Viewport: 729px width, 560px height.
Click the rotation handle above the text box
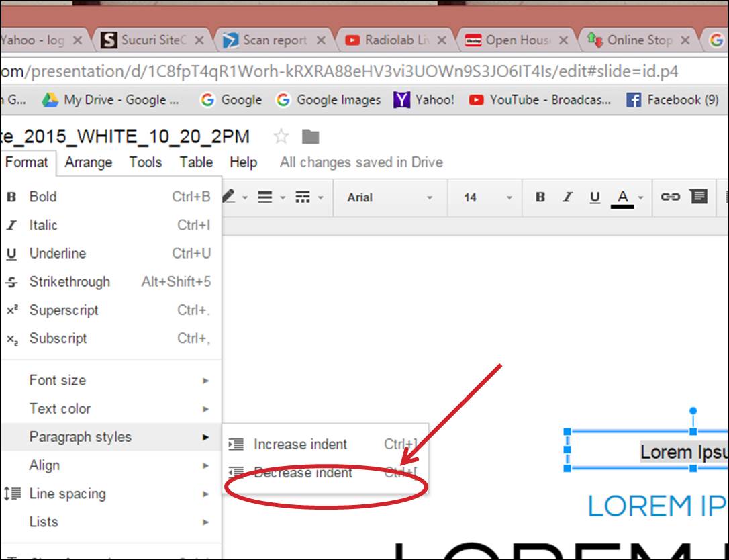click(x=693, y=411)
